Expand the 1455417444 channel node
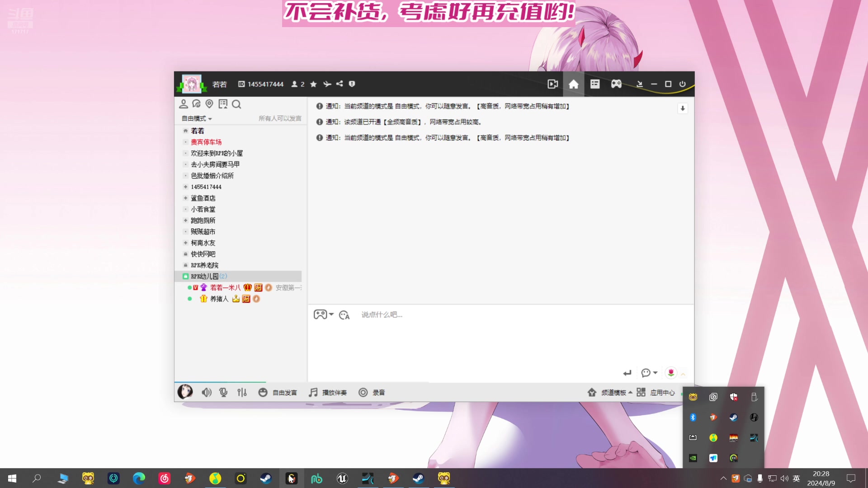 coord(185,187)
